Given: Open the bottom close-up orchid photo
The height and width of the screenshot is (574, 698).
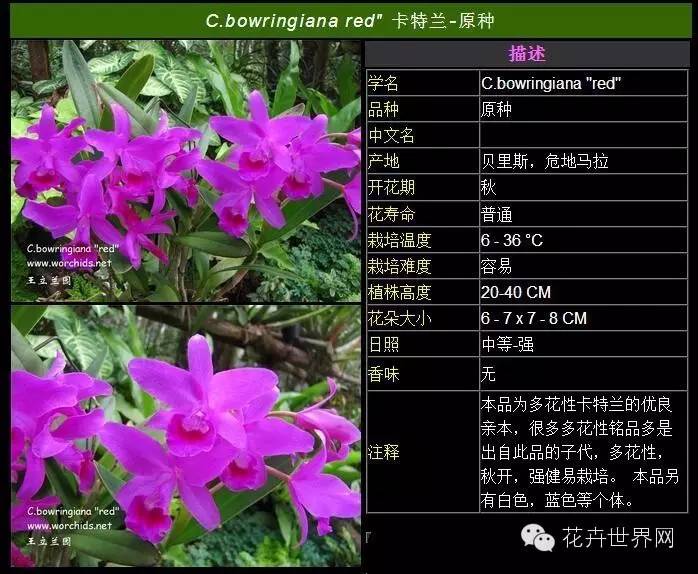Looking at the screenshot, I should (x=186, y=436).
